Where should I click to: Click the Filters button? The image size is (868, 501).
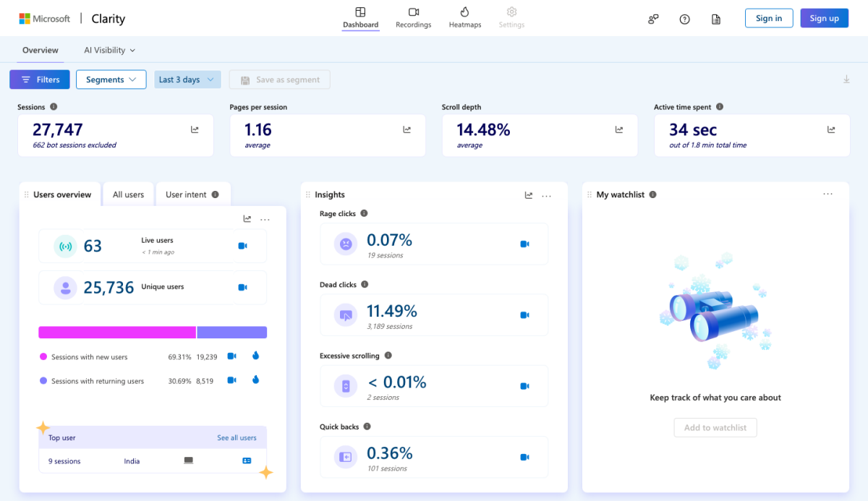(x=40, y=80)
